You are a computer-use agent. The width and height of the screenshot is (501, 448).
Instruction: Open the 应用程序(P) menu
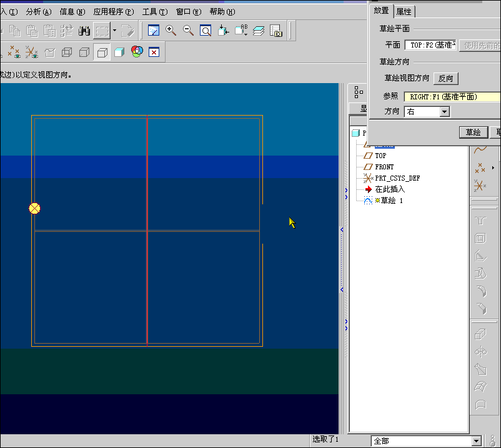tap(114, 12)
